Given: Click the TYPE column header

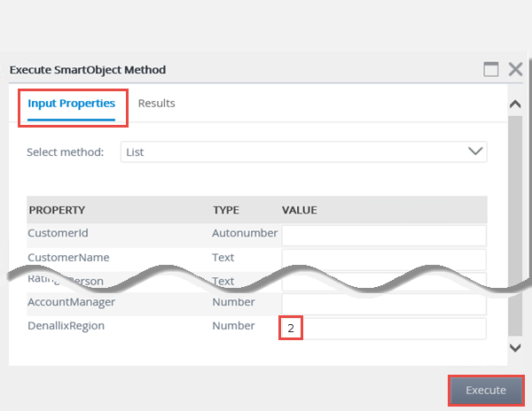Looking at the screenshot, I should pos(227,210).
